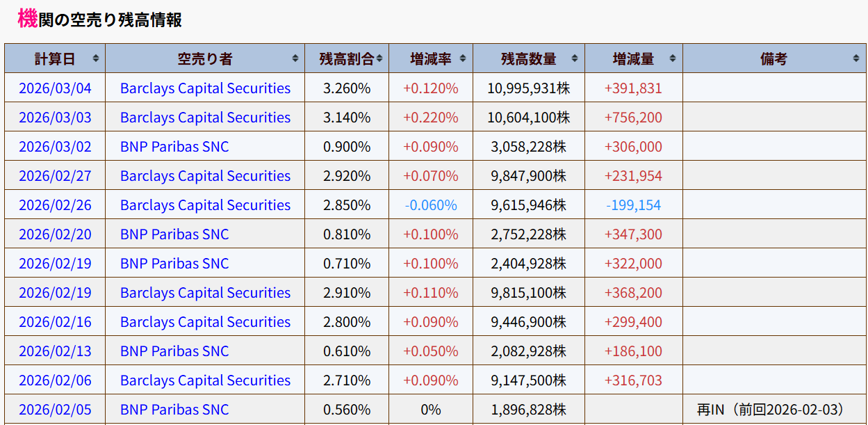Click the 再IN note cell
868x425 pixels.
tap(771, 410)
